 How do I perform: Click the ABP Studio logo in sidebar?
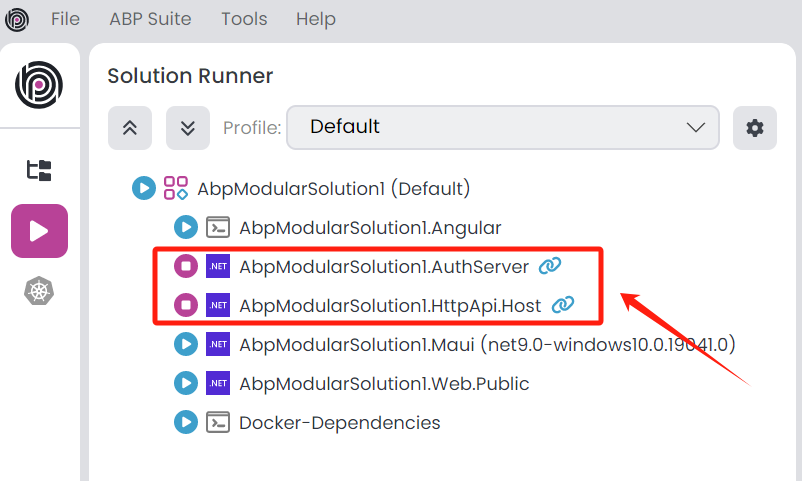(39, 85)
